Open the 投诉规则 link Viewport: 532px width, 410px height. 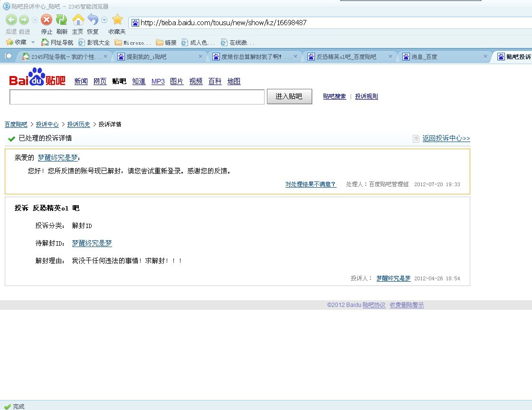coord(366,96)
